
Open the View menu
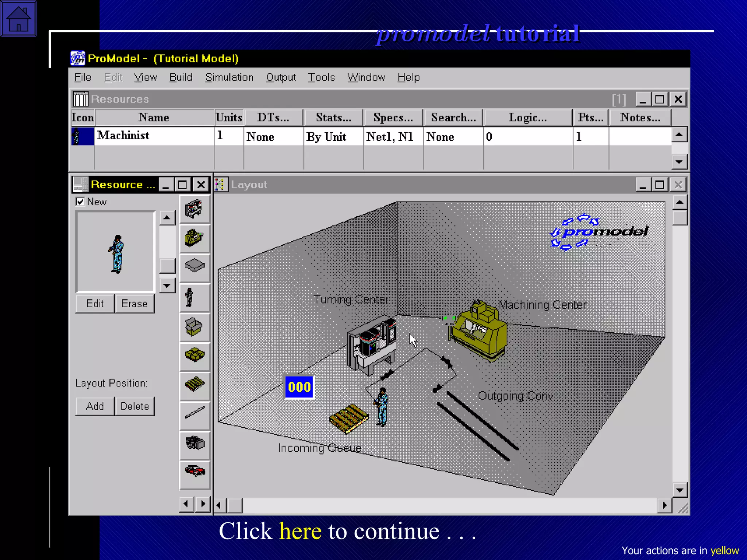click(146, 77)
